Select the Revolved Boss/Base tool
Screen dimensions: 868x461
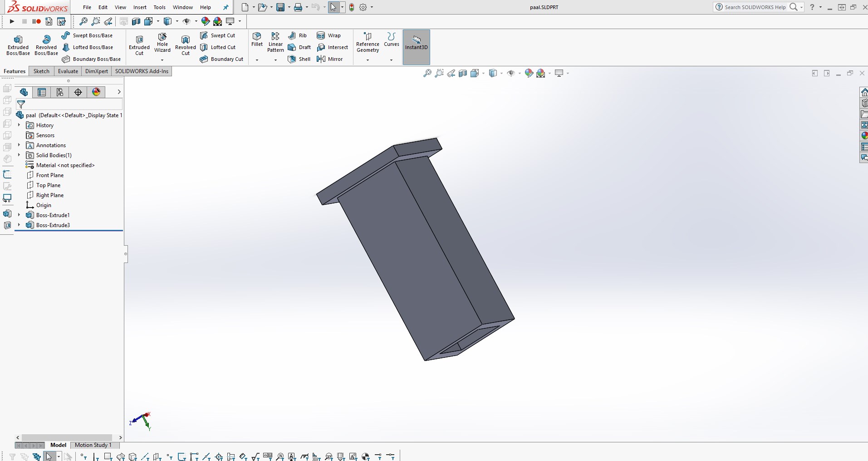46,45
